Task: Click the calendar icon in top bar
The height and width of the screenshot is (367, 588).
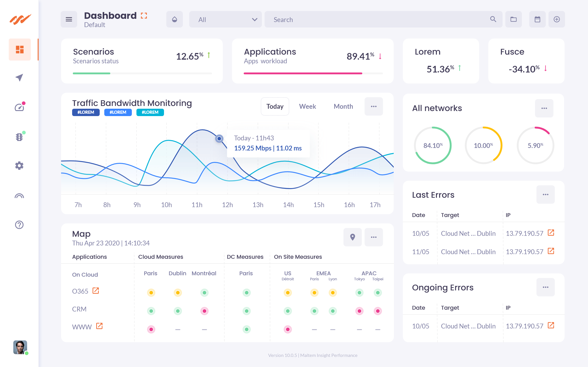Action: click(x=537, y=19)
